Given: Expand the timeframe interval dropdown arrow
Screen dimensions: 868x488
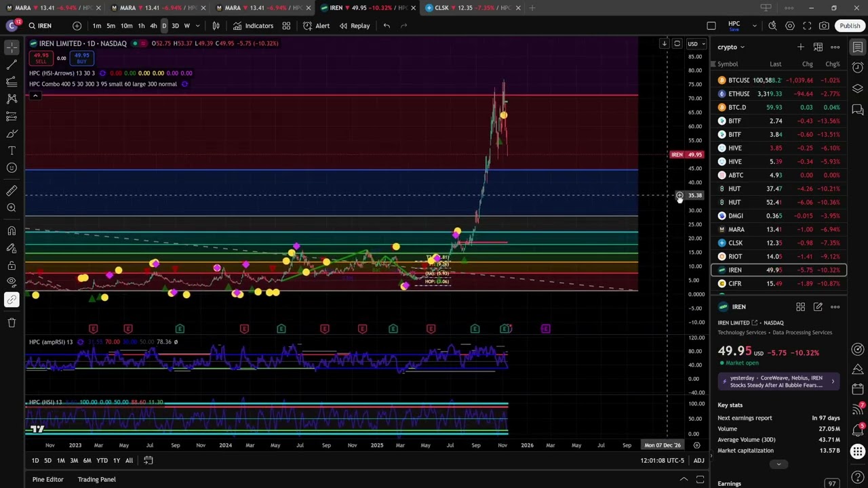Looking at the screenshot, I should tap(197, 26).
